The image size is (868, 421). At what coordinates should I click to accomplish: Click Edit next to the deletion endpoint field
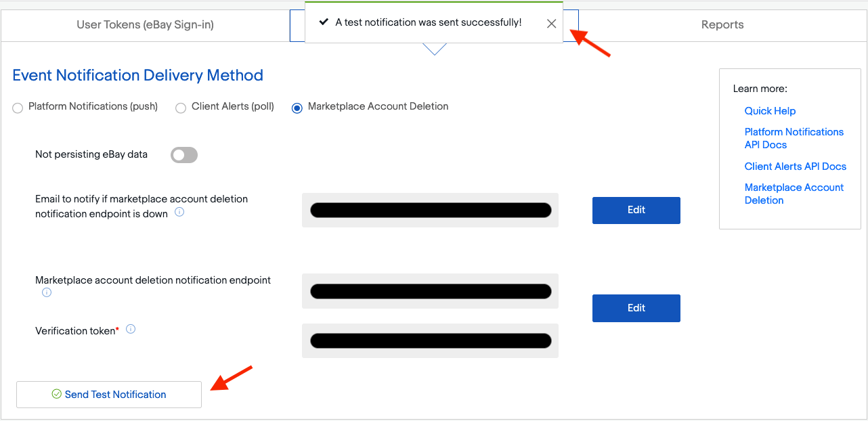pyautogui.click(x=636, y=308)
